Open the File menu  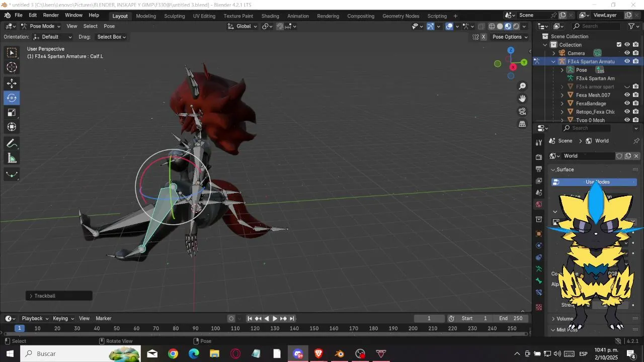click(19, 16)
